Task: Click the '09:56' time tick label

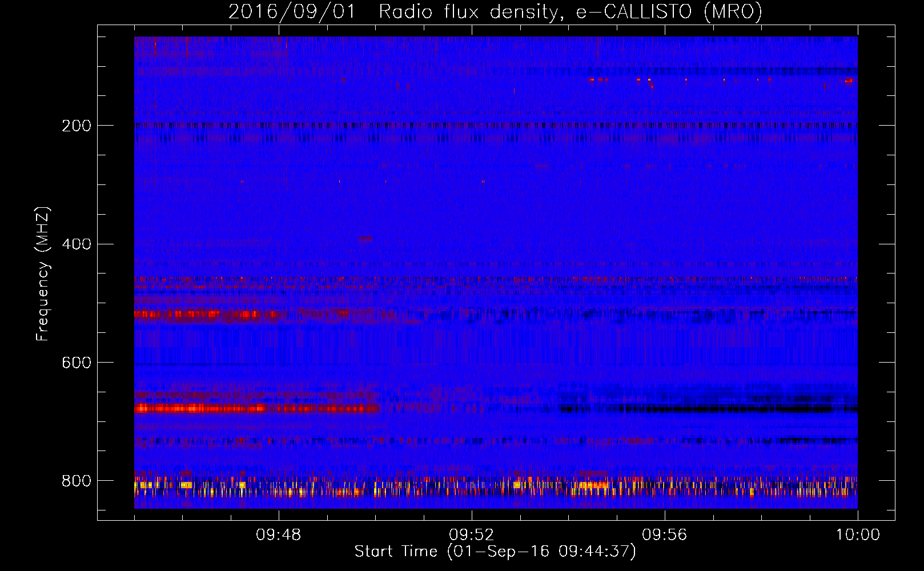Action: point(665,535)
